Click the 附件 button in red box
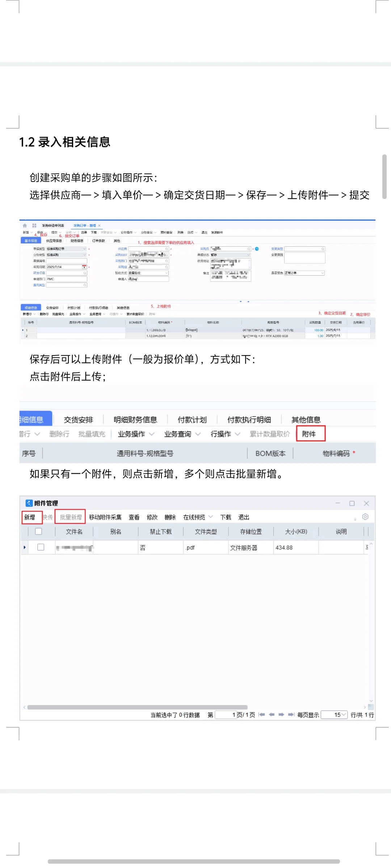Image resolution: width=391 pixels, height=868 pixels. pos(311,434)
